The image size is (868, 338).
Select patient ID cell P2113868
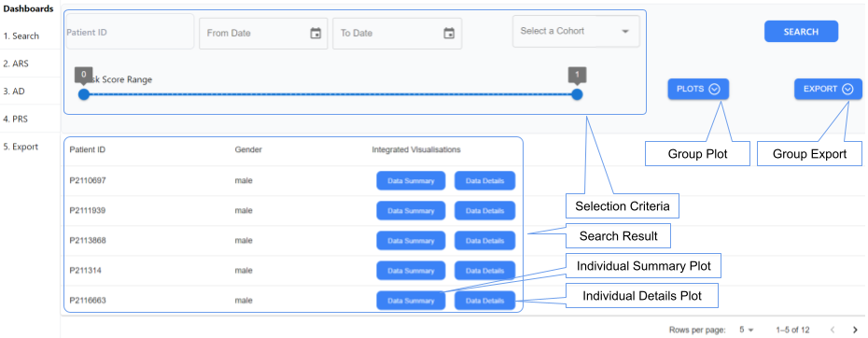click(x=88, y=241)
